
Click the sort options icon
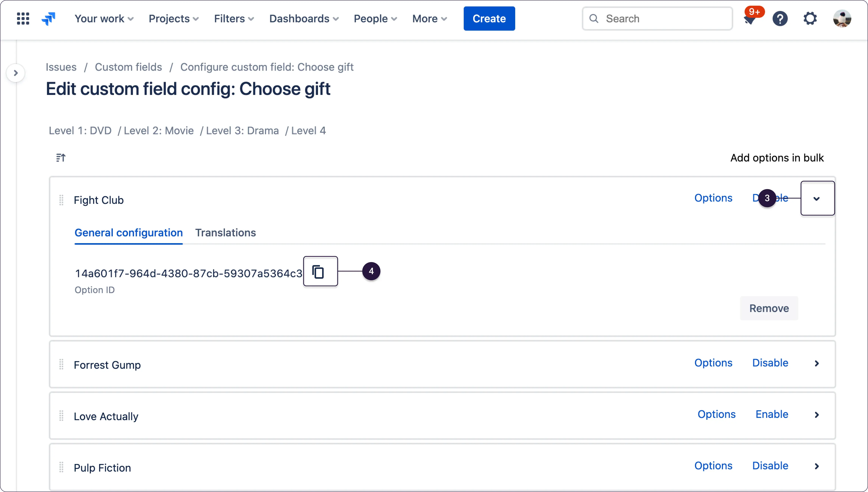(x=61, y=158)
